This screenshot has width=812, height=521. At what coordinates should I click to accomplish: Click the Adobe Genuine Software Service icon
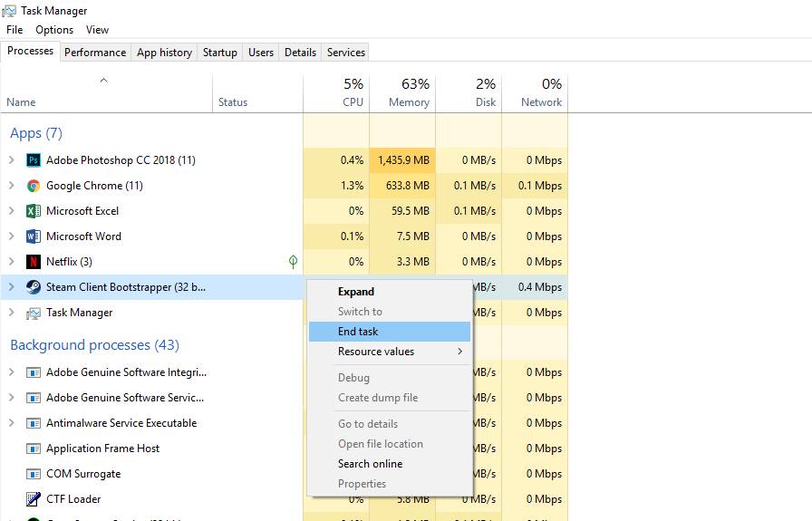coord(34,398)
